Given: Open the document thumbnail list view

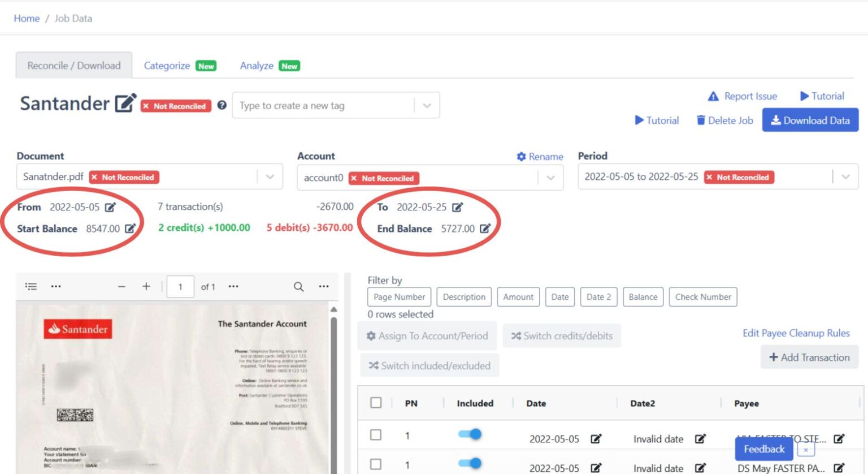Looking at the screenshot, I should 31,286.
